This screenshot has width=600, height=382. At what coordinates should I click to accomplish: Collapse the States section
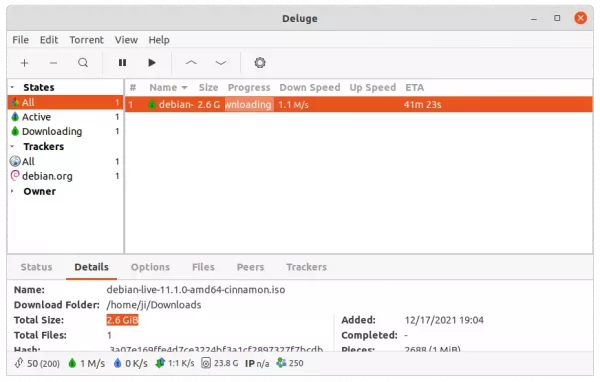[x=12, y=87]
